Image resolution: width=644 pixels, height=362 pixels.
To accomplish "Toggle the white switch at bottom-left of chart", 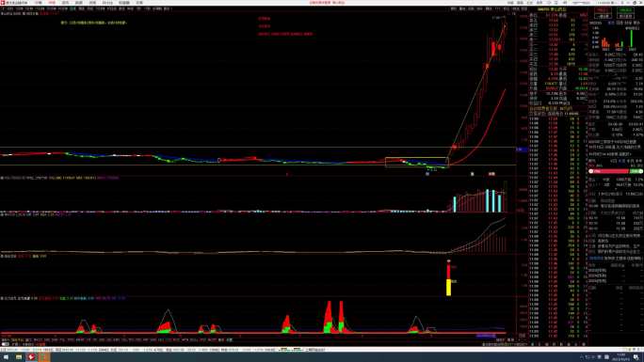I will point(6,344).
